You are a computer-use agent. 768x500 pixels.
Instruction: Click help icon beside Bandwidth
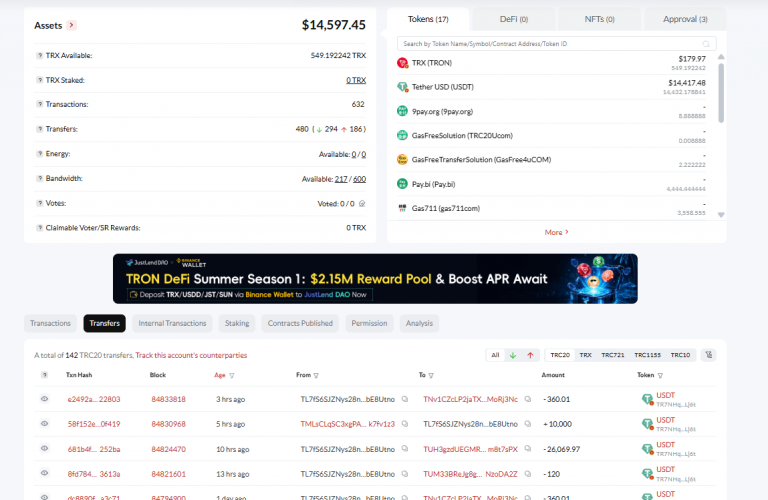(x=40, y=178)
